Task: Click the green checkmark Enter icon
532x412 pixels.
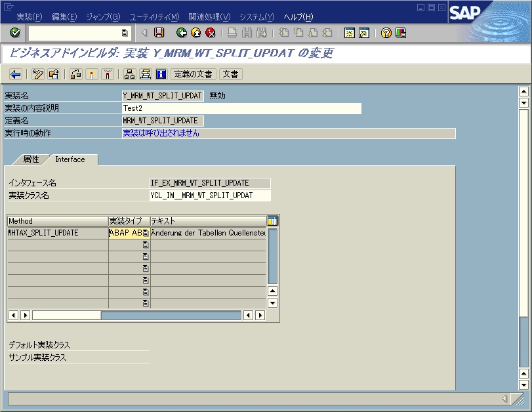Action: 14,33
